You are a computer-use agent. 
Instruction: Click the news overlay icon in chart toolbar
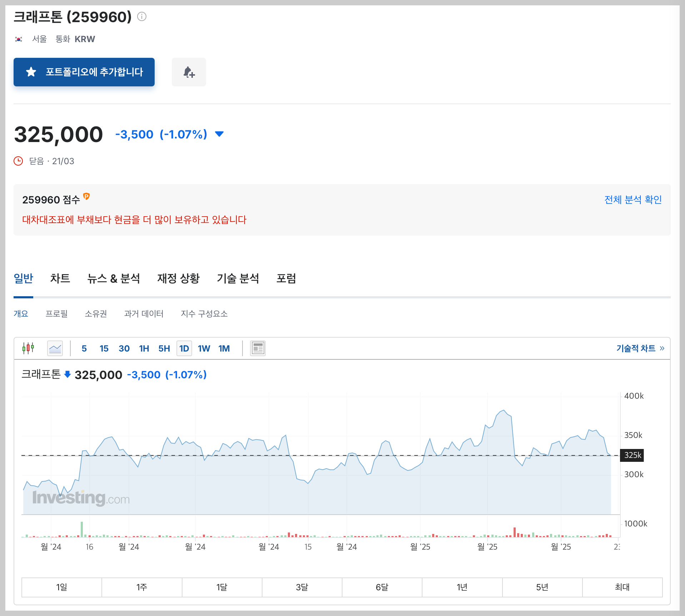pos(258,348)
